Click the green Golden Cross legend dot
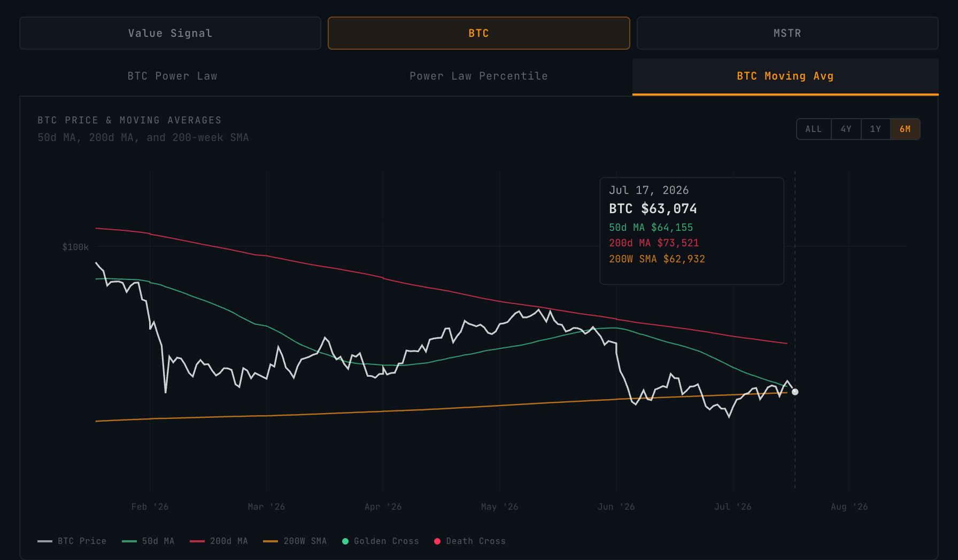The width and height of the screenshot is (958, 560). point(345,541)
